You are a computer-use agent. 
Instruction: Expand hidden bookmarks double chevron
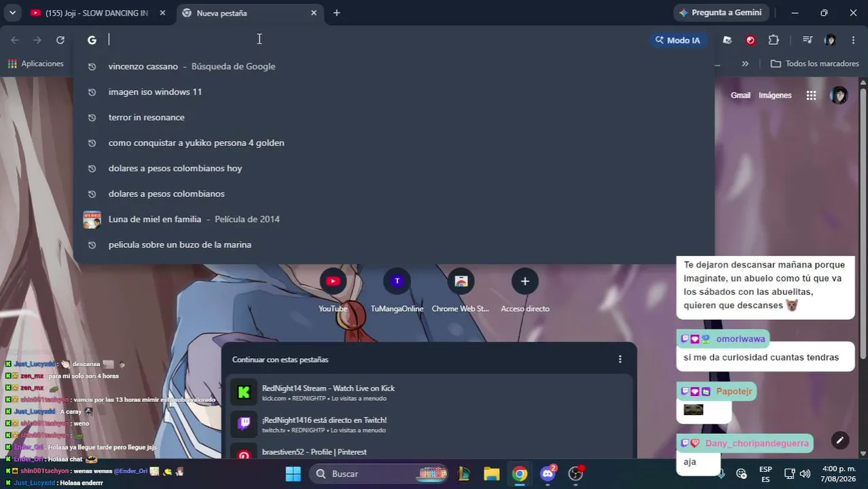[x=745, y=64]
